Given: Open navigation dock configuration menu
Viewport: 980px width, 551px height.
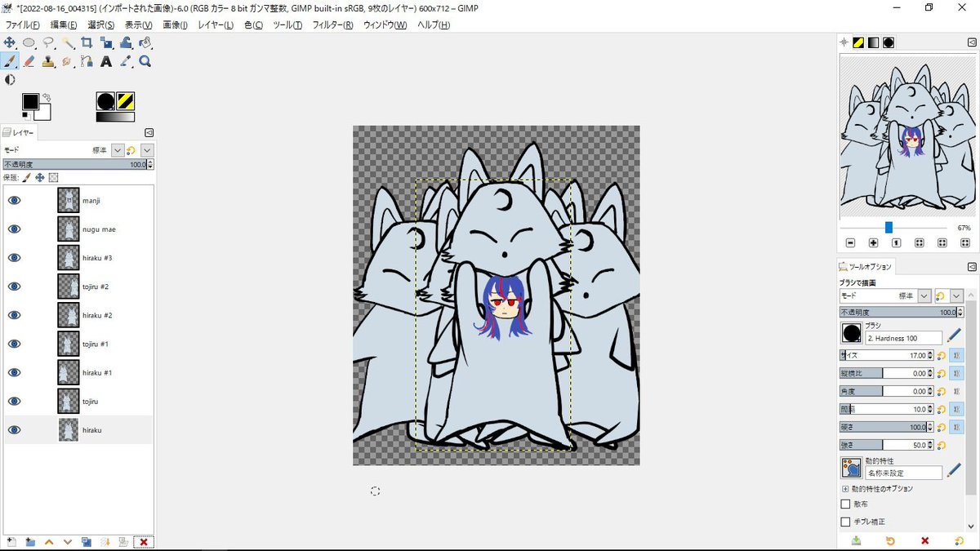Looking at the screenshot, I should click(x=972, y=42).
